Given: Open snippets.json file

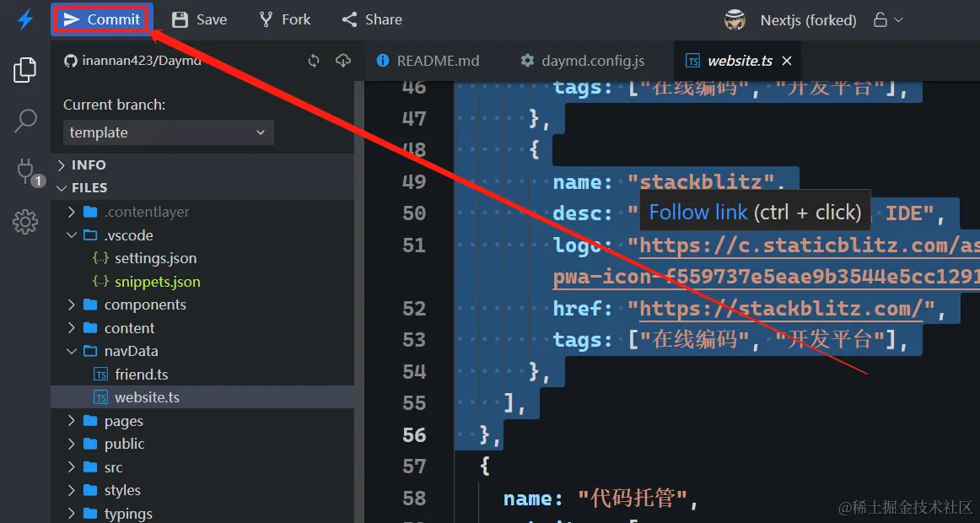Looking at the screenshot, I should click(x=202, y=281).
